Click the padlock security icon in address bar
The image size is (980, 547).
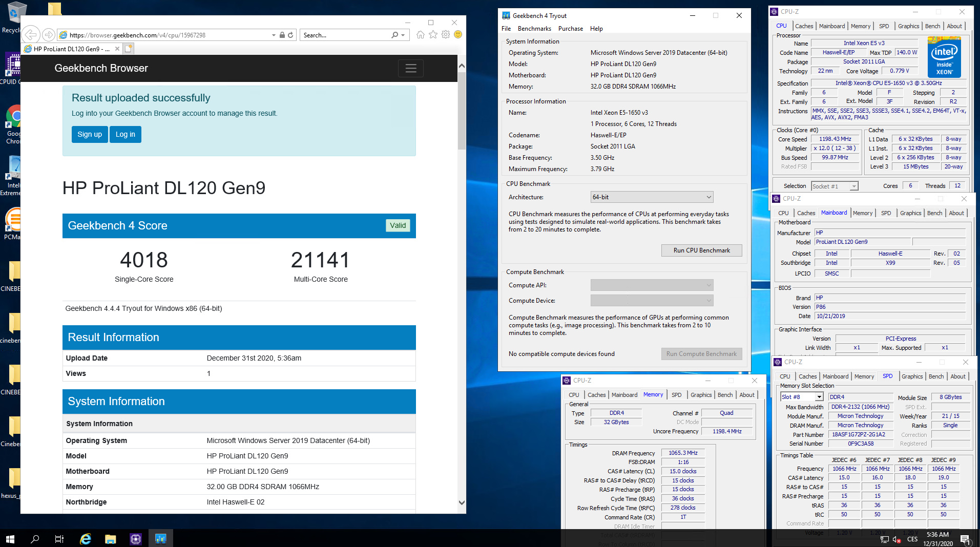pyautogui.click(x=282, y=35)
